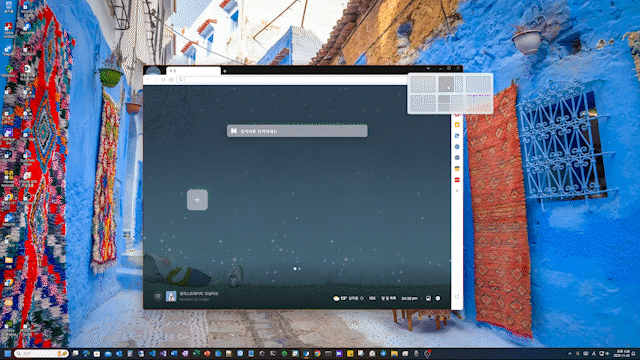Go forward in the Whale browser
The height and width of the screenshot is (360, 640).
pyautogui.click(x=156, y=80)
